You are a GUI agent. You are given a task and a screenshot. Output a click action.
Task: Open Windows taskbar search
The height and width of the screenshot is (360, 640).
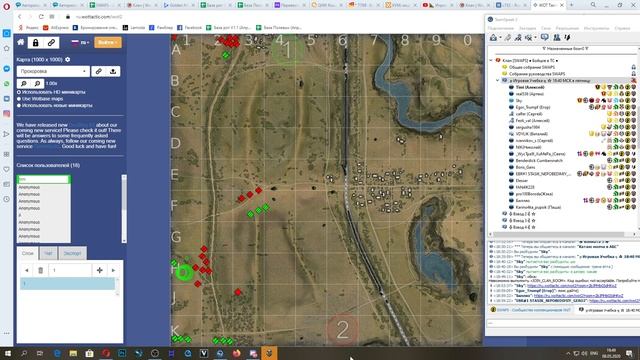pos(24,353)
